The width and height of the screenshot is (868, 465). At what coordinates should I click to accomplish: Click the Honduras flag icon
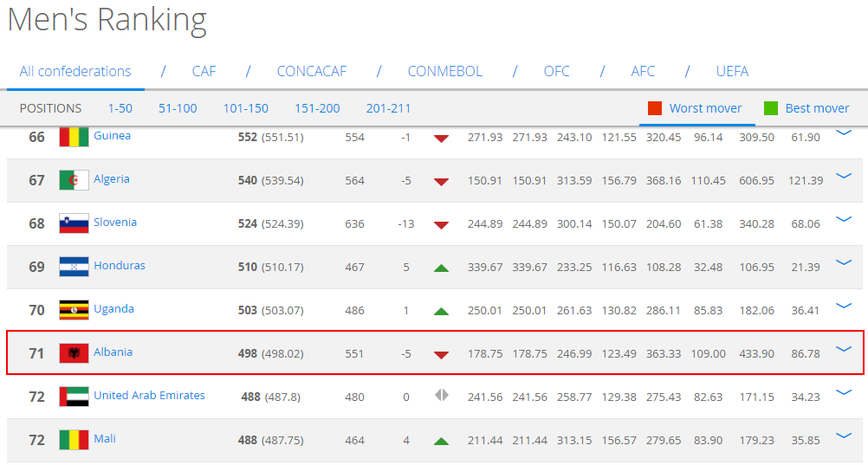tap(74, 267)
